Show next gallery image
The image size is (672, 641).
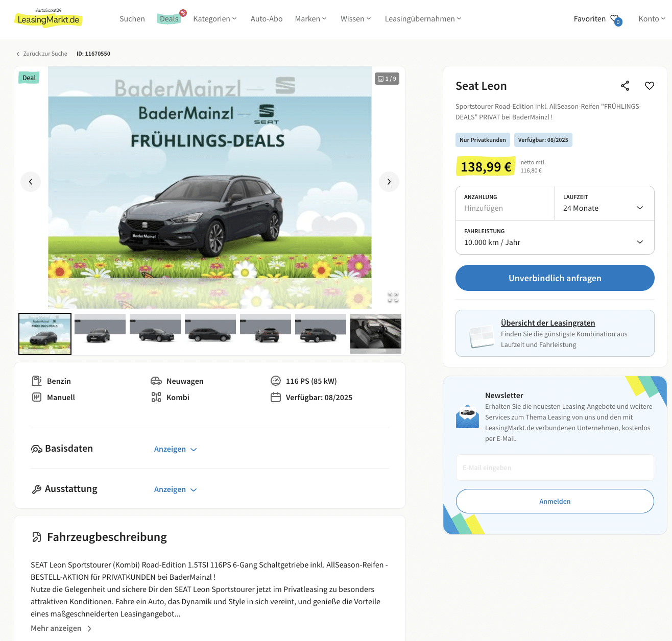point(389,182)
